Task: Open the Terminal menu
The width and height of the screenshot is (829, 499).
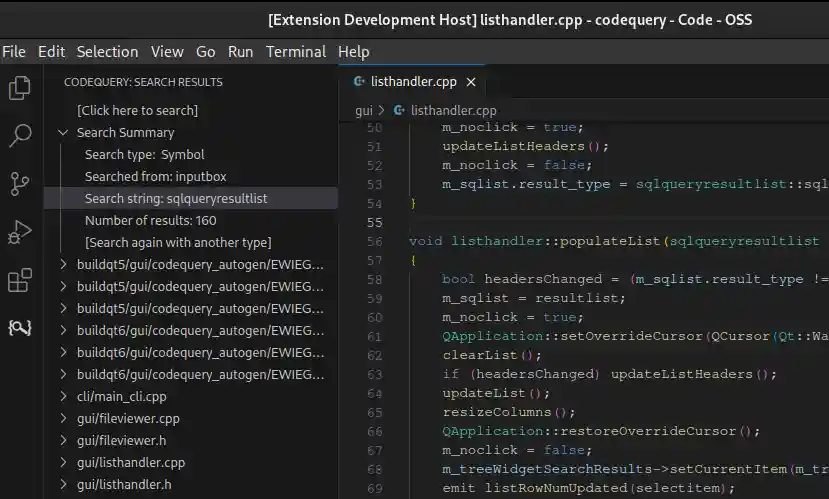Action: (295, 52)
